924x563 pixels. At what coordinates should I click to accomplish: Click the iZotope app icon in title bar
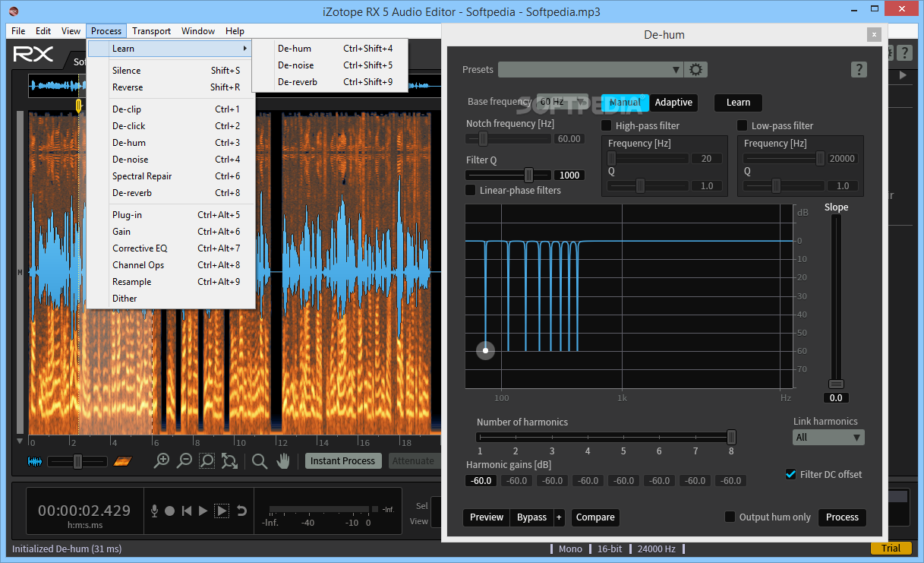(x=13, y=11)
